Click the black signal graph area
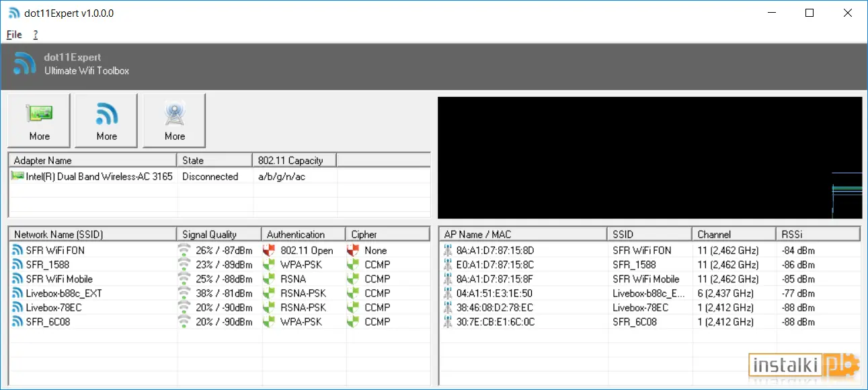The image size is (868, 390). 649,158
